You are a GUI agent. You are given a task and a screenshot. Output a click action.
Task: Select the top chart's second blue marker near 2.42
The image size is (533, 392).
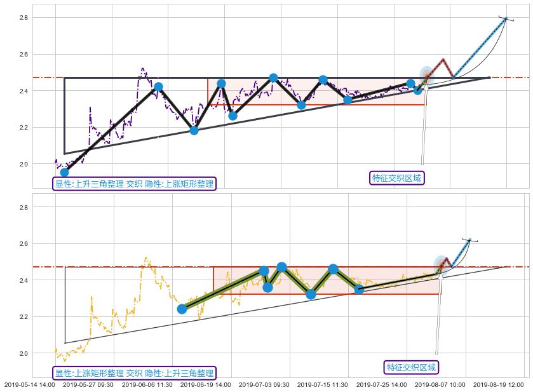(158, 87)
